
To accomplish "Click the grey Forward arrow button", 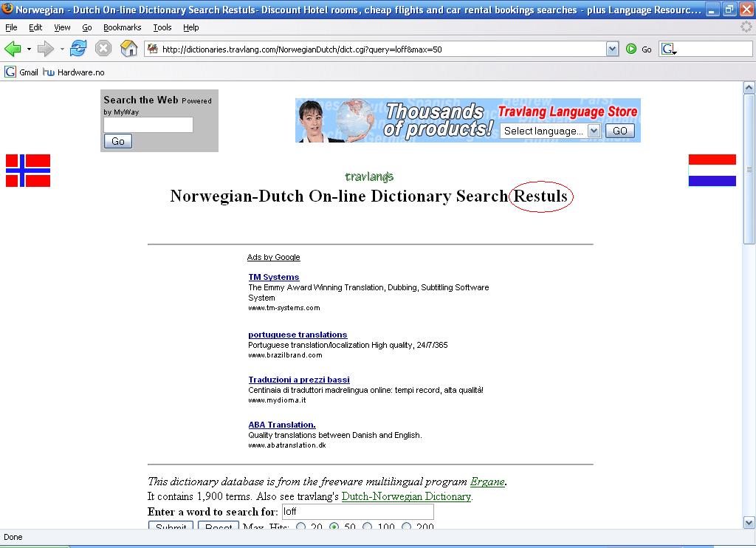I will pyautogui.click(x=46, y=49).
